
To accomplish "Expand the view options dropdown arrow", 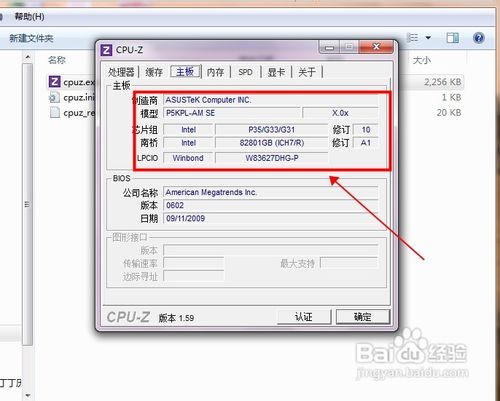I will click(428, 38).
